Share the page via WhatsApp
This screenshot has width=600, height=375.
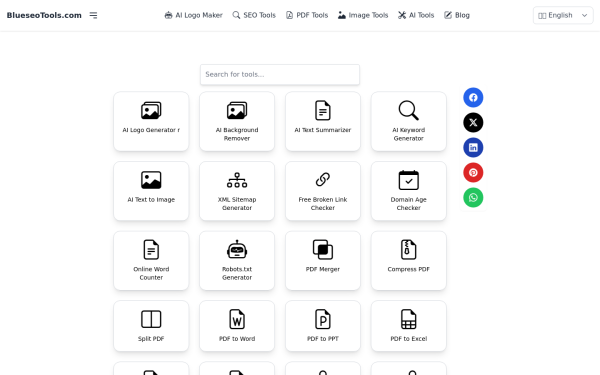point(473,197)
